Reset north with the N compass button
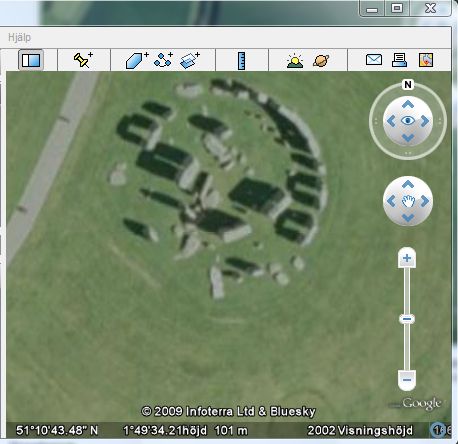458x444 pixels. coord(408,85)
